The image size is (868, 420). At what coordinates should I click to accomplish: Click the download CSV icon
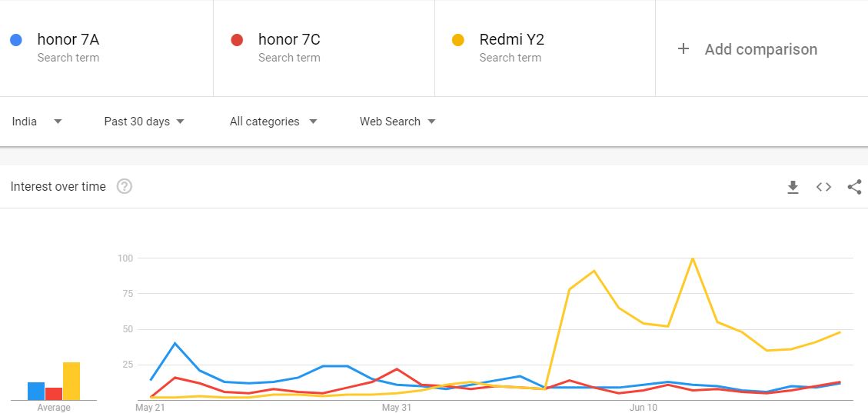click(x=793, y=187)
